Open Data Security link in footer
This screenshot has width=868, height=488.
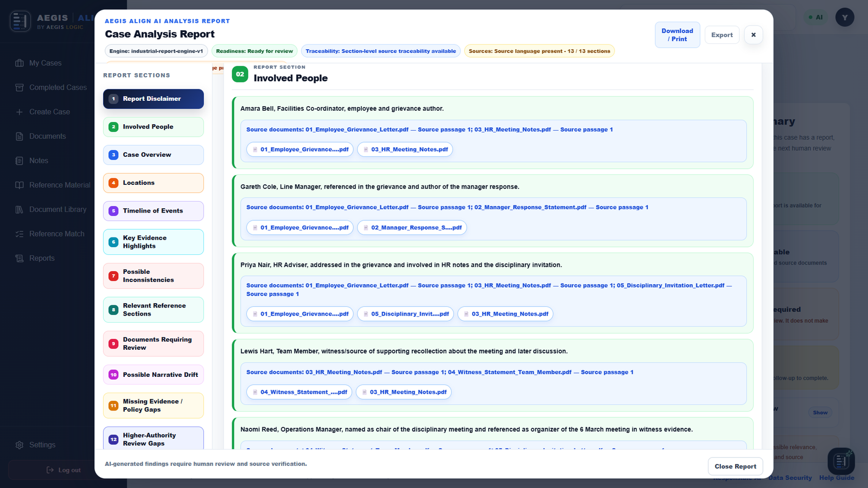click(790, 478)
